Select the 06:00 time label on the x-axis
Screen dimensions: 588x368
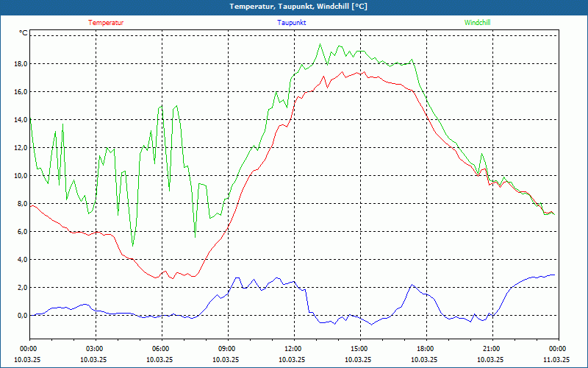click(161, 349)
